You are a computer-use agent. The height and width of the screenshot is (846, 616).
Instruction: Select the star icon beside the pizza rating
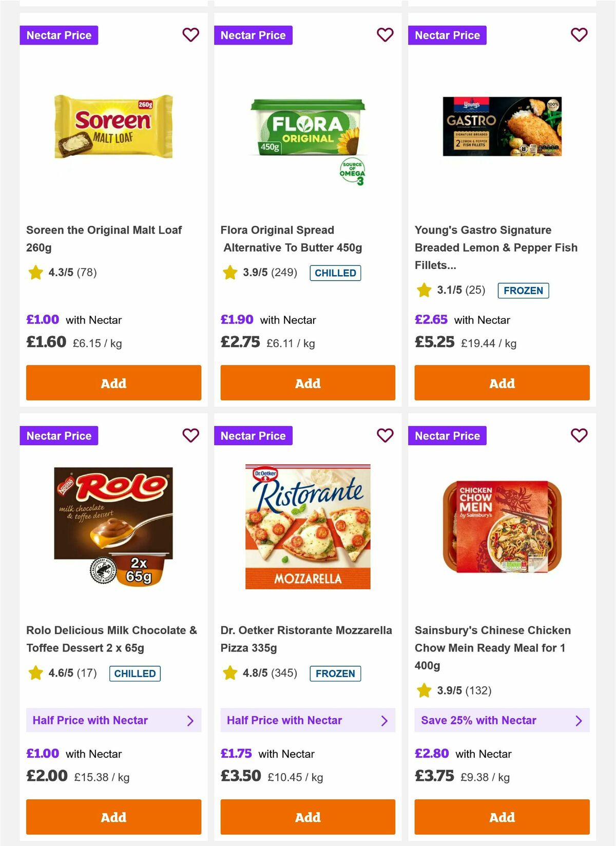click(x=229, y=673)
